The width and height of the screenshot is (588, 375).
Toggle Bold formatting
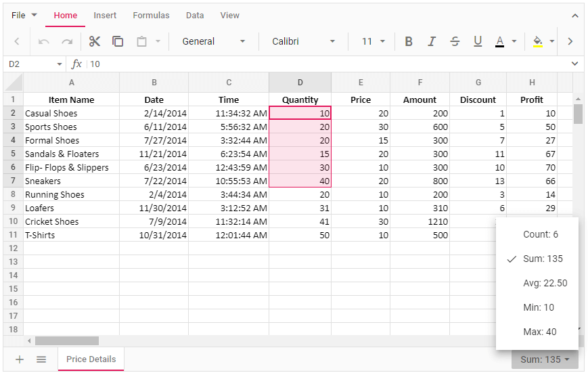coord(409,41)
